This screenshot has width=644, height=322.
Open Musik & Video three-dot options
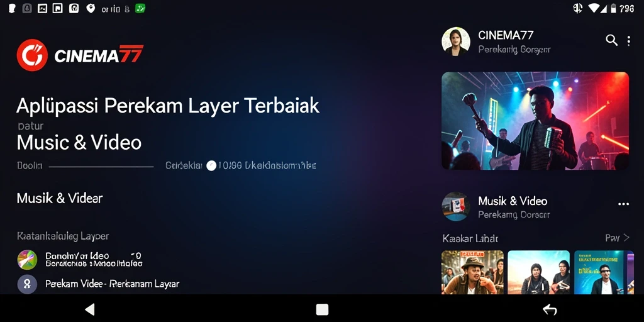click(x=623, y=204)
